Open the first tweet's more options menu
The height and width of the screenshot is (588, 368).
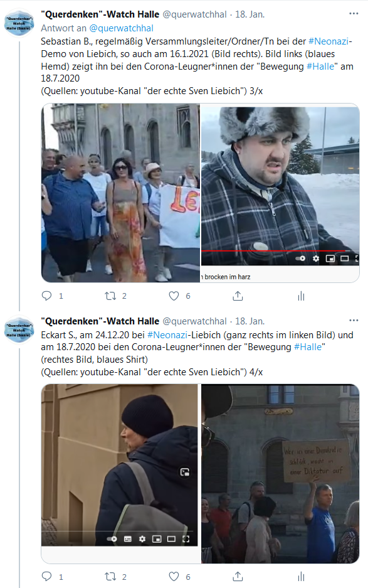tap(354, 14)
